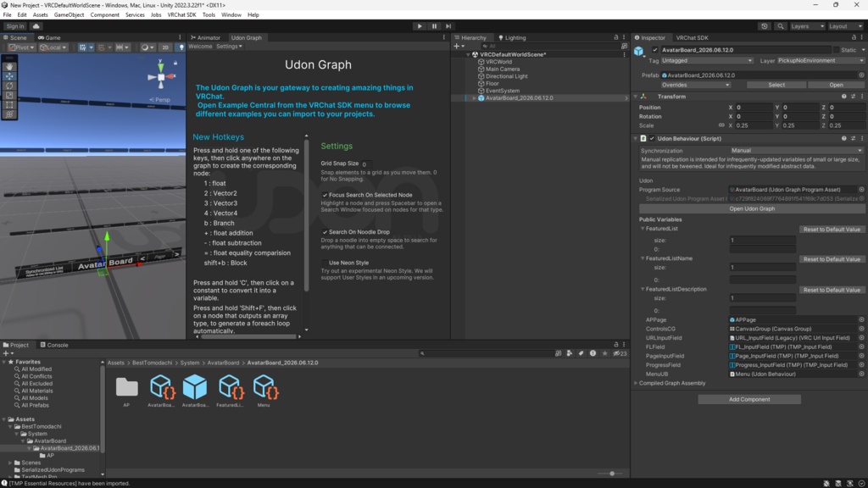Open cloud services via cloud icon
Viewport: 868px width, 488px height.
36,26
